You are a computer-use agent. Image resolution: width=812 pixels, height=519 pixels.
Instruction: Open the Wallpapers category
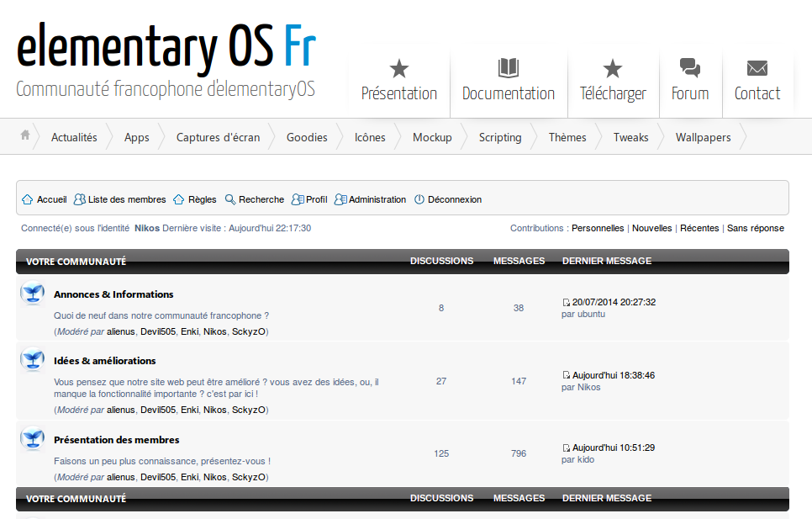(704, 137)
